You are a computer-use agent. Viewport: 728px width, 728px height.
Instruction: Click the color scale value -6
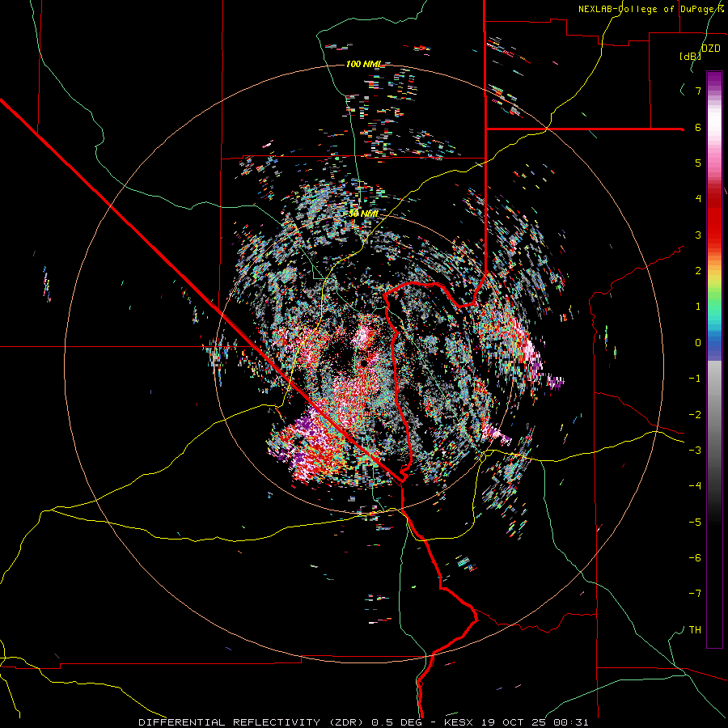(x=695, y=557)
